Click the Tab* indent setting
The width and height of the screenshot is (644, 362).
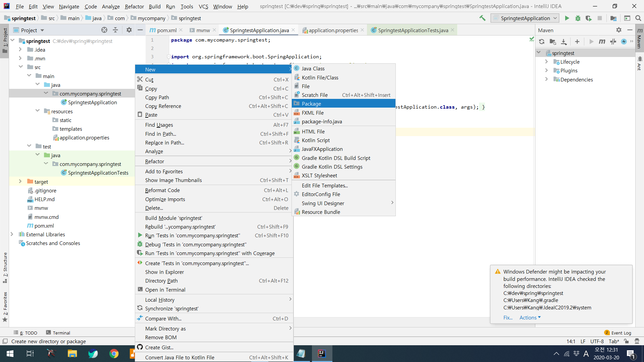[614, 341]
